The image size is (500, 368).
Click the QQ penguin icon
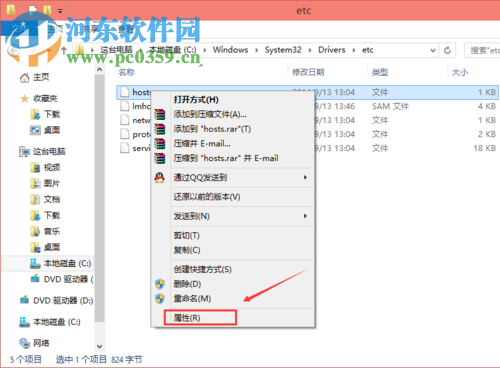pyautogui.click(x=160, y=177)
